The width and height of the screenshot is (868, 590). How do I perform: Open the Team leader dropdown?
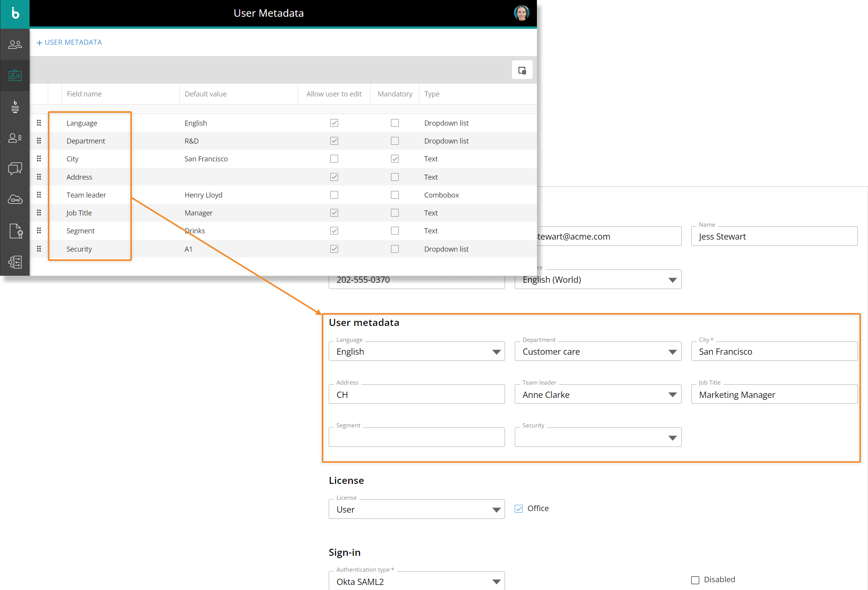pos(672,395)
